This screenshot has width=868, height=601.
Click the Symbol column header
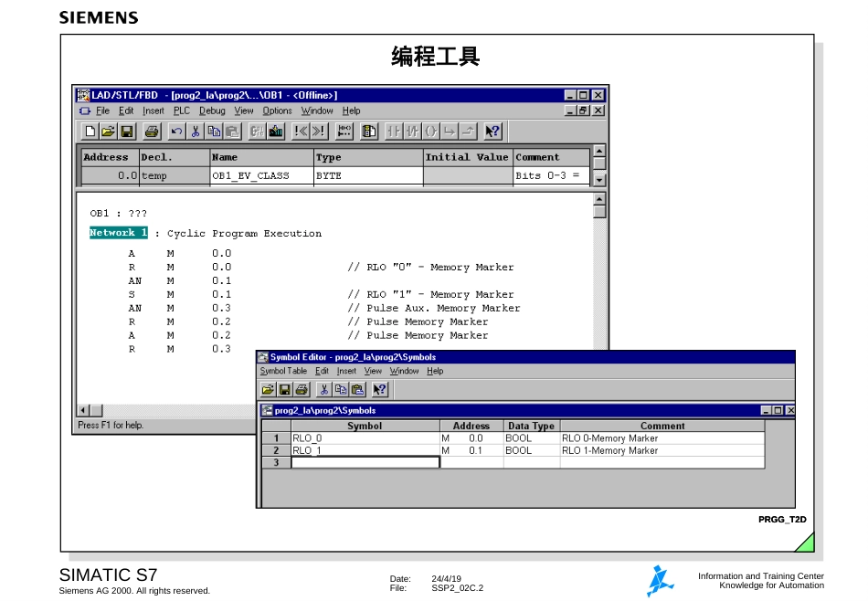(365, 426)
